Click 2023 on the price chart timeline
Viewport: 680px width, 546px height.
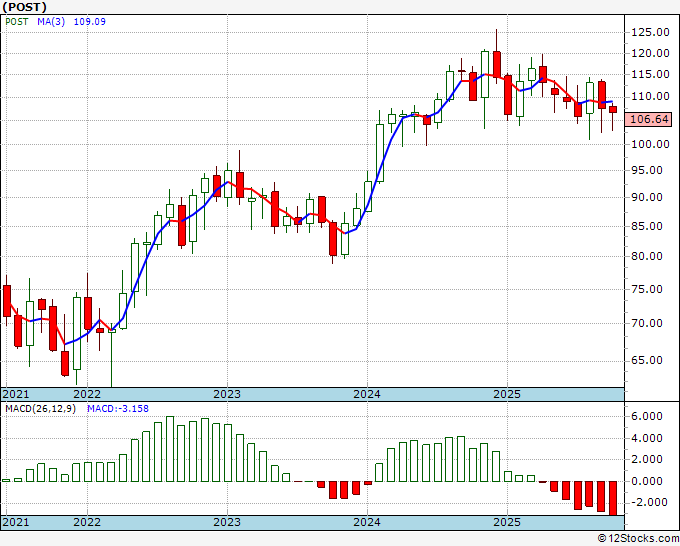(227, 394)
